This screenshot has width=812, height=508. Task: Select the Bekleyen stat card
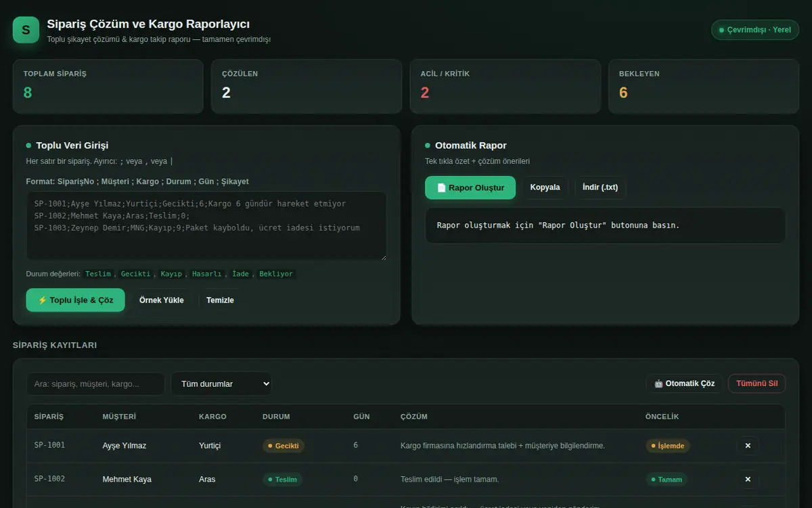(704, 86)
